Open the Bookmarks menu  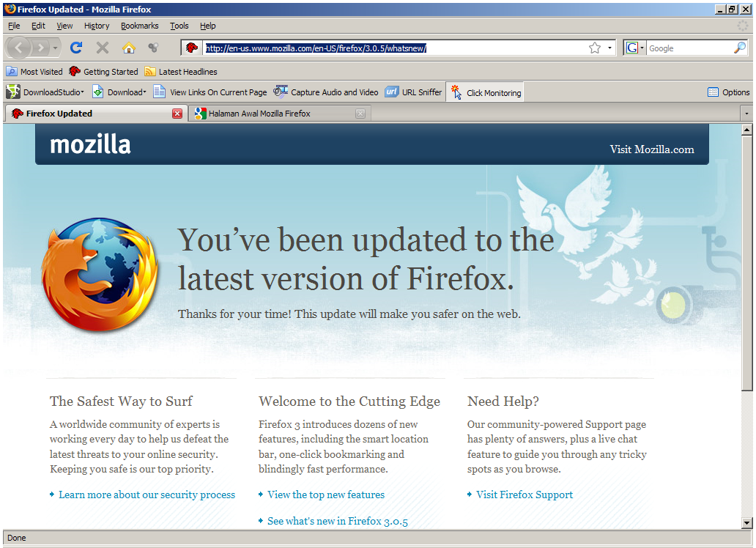[139, 26]
